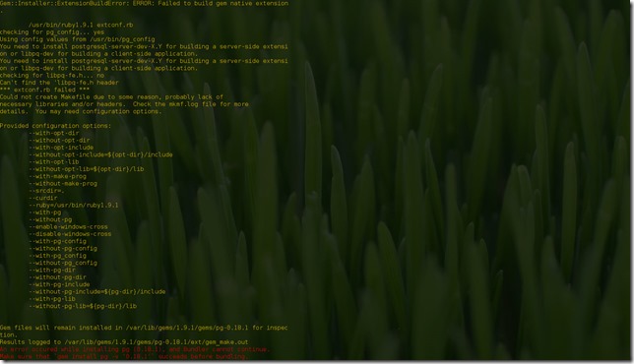Click the '--with-pg-config' hyphenated option
Image resolution: width=634 pixels, height=364 pixels.
pos(57,242)
